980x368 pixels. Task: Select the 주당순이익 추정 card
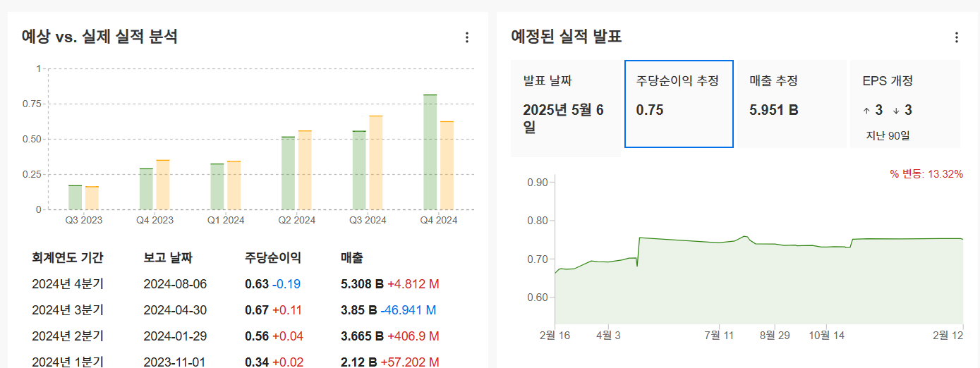click(x=679, y=104)
